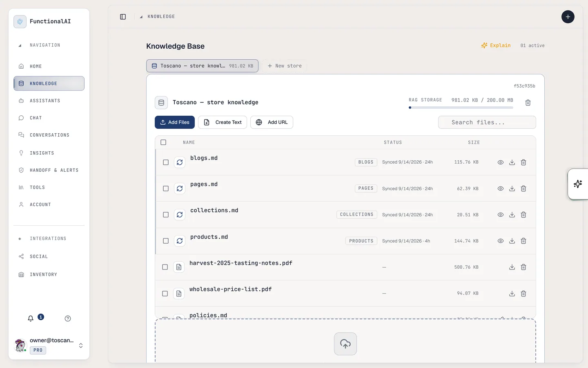The height and width of the screenshot is (368, 588).
Task: Check the box for wholesale-price-list.pdf
Action: (x=165, y=294)
